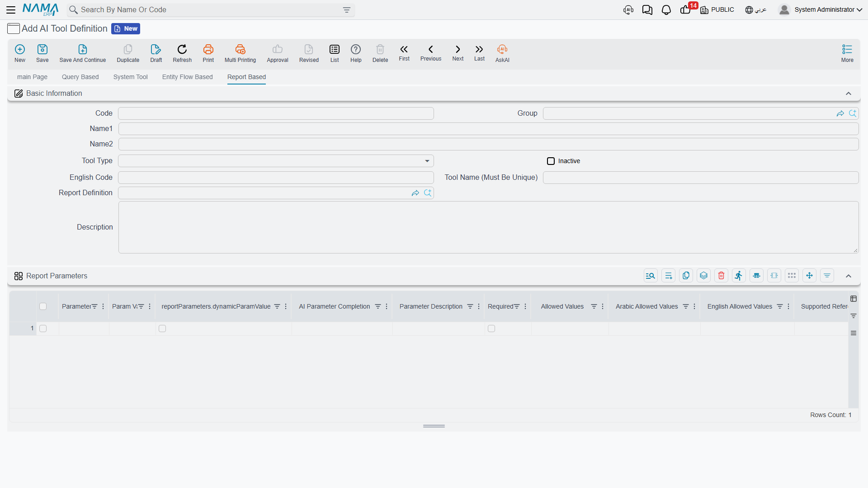Go to the Previous record
Viewport: 868px width, 488px height.
[x=431, y=53]
